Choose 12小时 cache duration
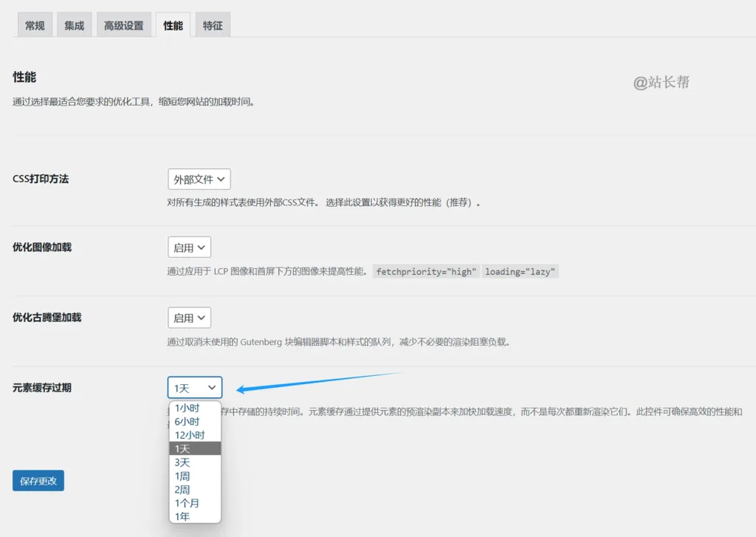Viewport: 756px width, 537px height. [189, 434]
